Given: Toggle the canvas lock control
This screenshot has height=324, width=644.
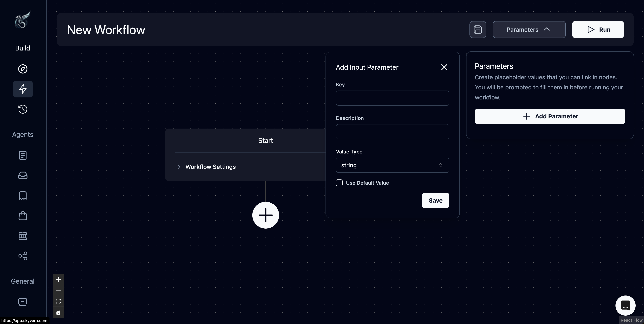Looking at the screenshot, I should (58, 312).
